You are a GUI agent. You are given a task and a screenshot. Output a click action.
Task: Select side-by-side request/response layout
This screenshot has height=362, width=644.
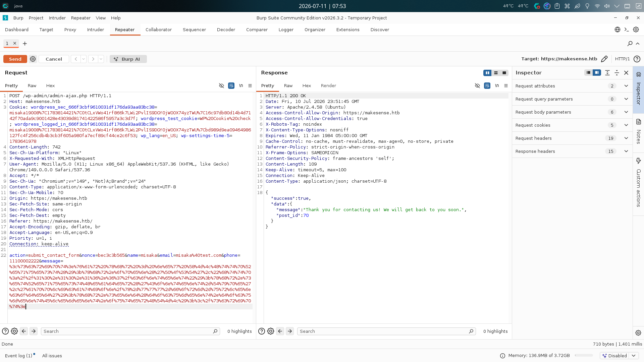coord(487,73)
